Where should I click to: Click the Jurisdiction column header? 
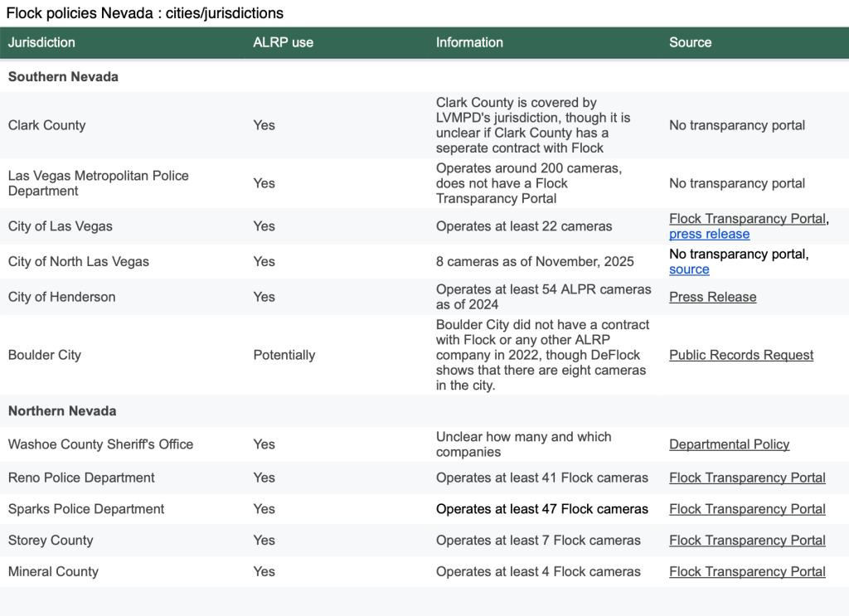(41, 43)
